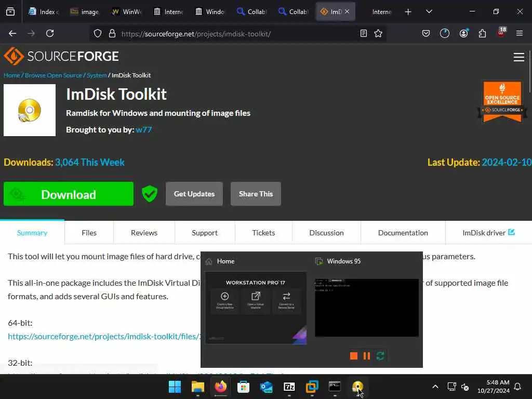
Task: Click the SourceForge logo
Action: pos(61,56)
